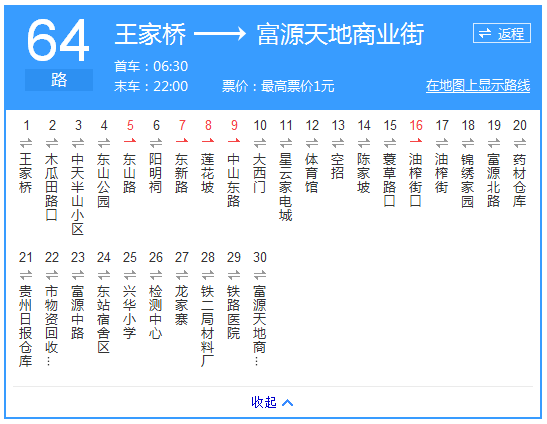
Task: Click the transfer icon above 检测中心
Action: pos(156,275)
